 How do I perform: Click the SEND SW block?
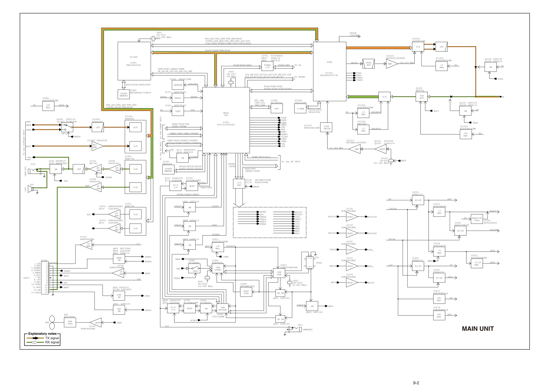119,259
